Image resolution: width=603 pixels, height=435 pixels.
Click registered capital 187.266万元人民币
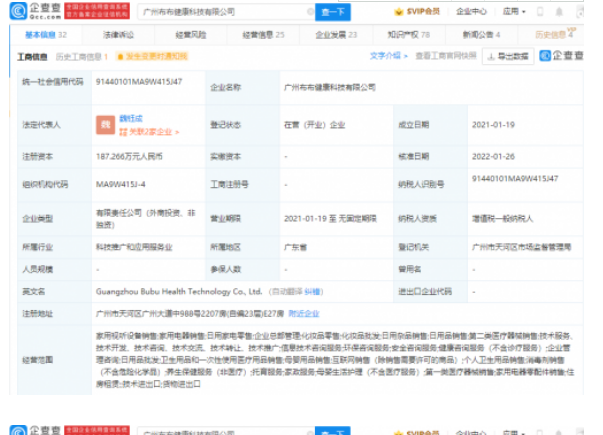click(129, 157)
